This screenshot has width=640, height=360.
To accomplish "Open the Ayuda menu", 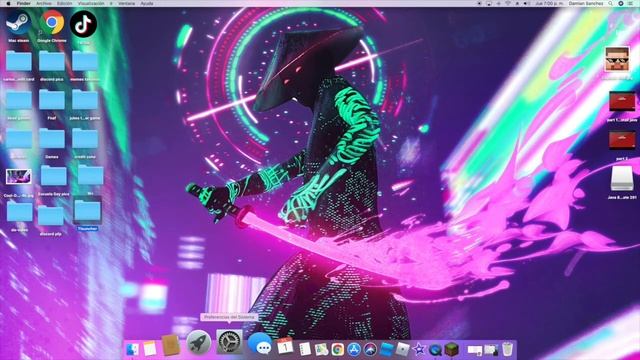I will coord(147,3).
